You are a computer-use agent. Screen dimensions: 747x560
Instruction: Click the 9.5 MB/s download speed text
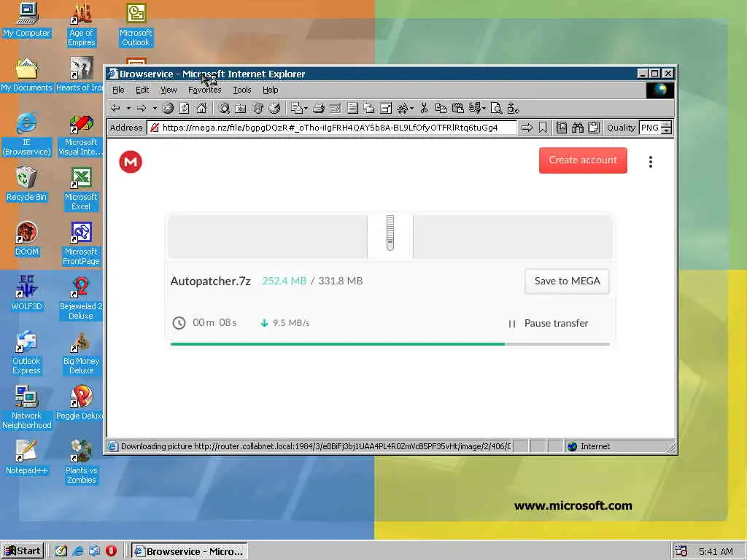click(291, 323)
